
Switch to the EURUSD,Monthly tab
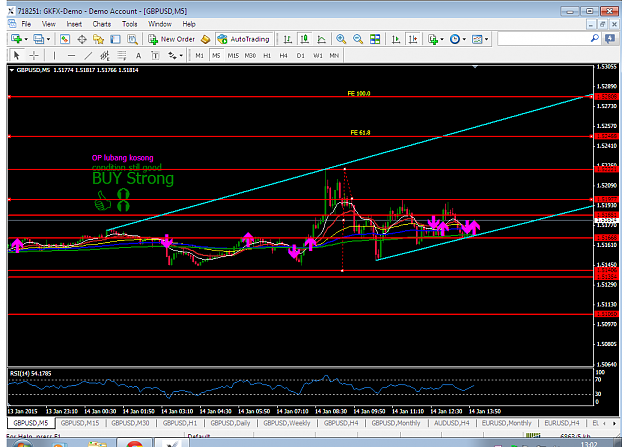[x=507, y=423]
